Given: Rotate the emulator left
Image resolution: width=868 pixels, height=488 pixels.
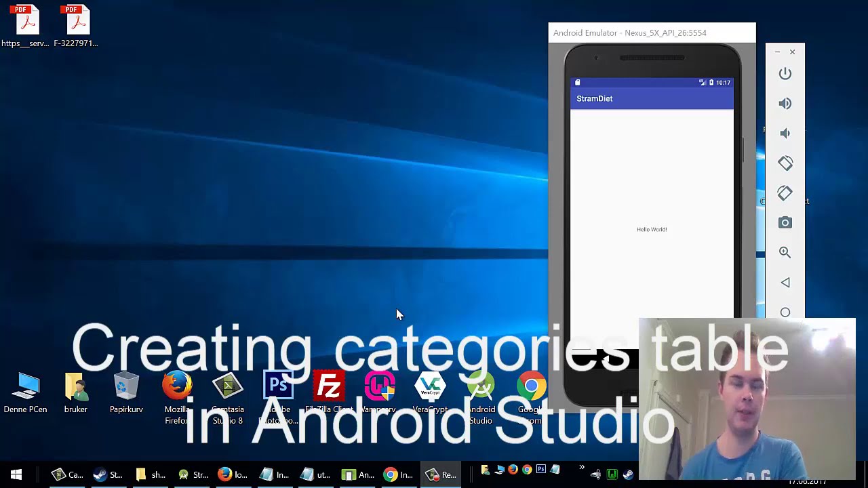Looking at the screenshot, I should tap(785, 163).
